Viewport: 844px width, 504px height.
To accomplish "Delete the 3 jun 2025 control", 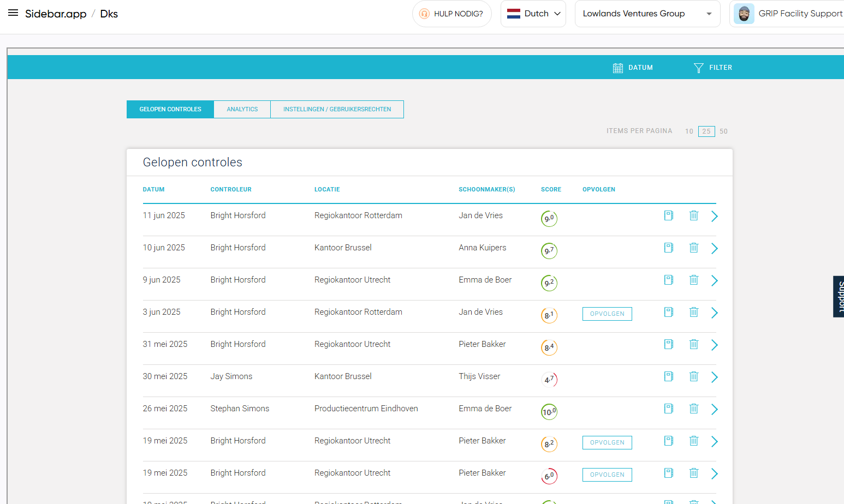I will coord(694,312).
